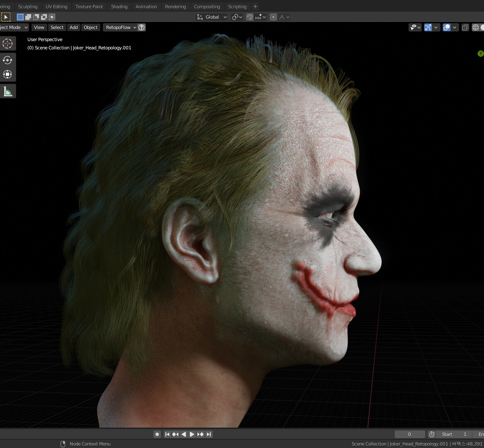Jump to the last frame
484x448 pixels.
tap(209, 434)
